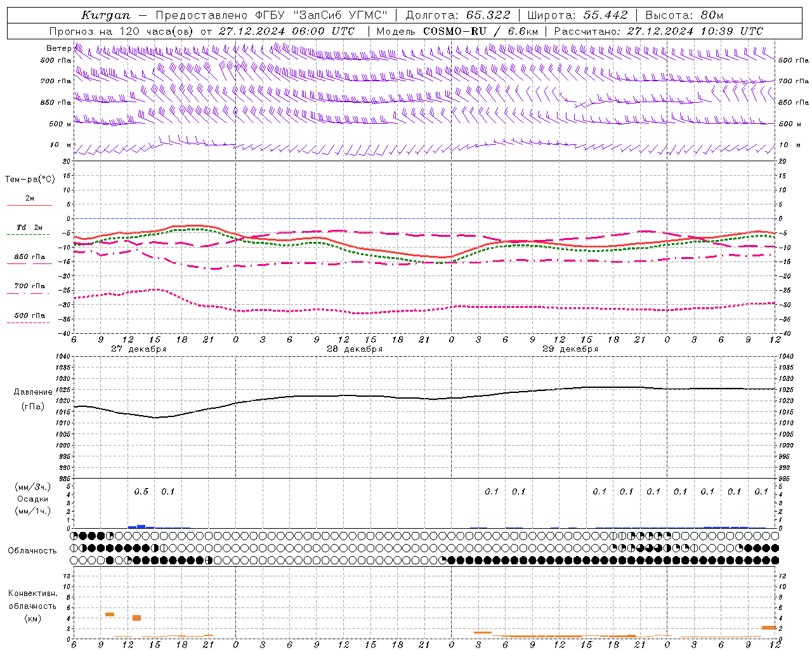Click the "Ветер" wind panel label

pos(58,48)
